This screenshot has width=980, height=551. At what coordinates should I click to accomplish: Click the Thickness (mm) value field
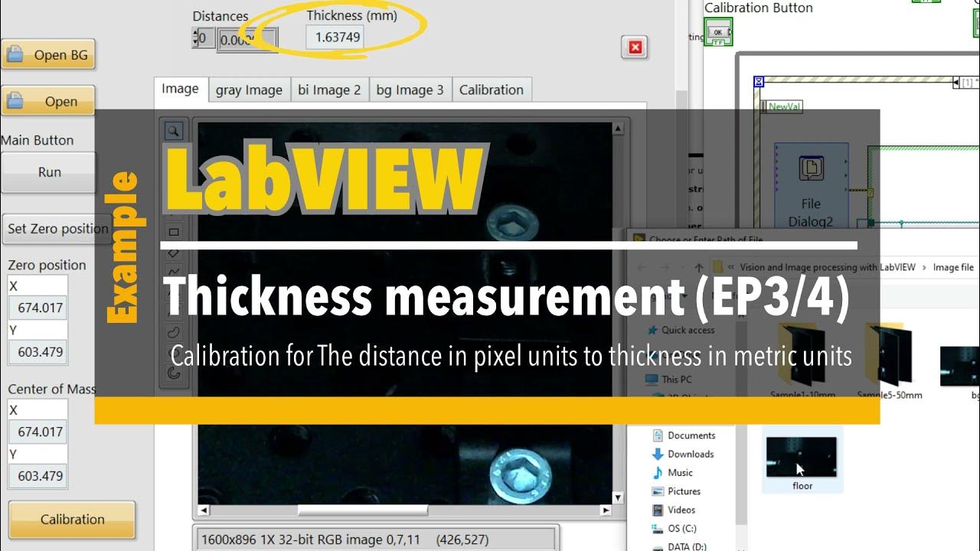(335, 37)
